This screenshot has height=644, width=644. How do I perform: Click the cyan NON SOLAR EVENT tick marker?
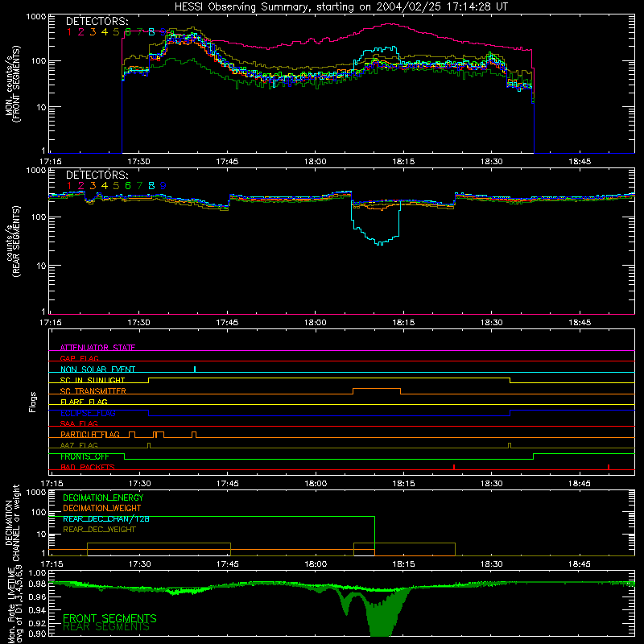pos(195,369)
